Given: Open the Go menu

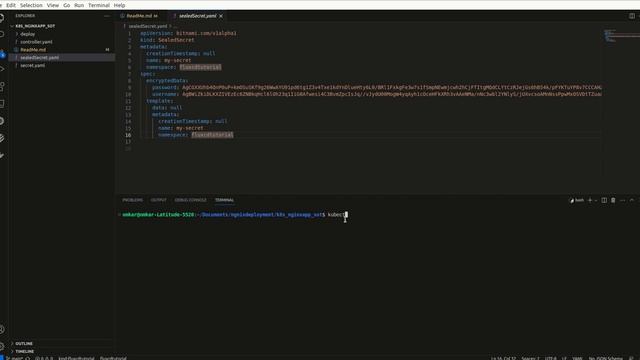Looking at the screenshot, I should pyautogui.click(x=67, y=5).
